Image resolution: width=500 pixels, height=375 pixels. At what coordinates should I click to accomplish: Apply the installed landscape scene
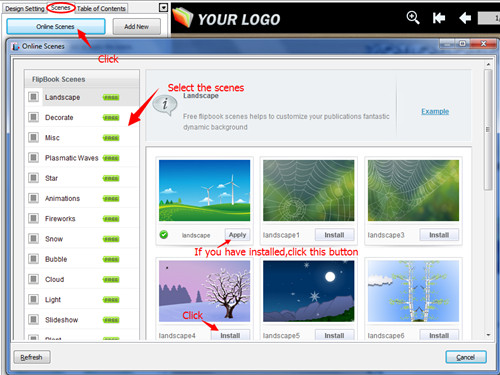coord(237,235)
